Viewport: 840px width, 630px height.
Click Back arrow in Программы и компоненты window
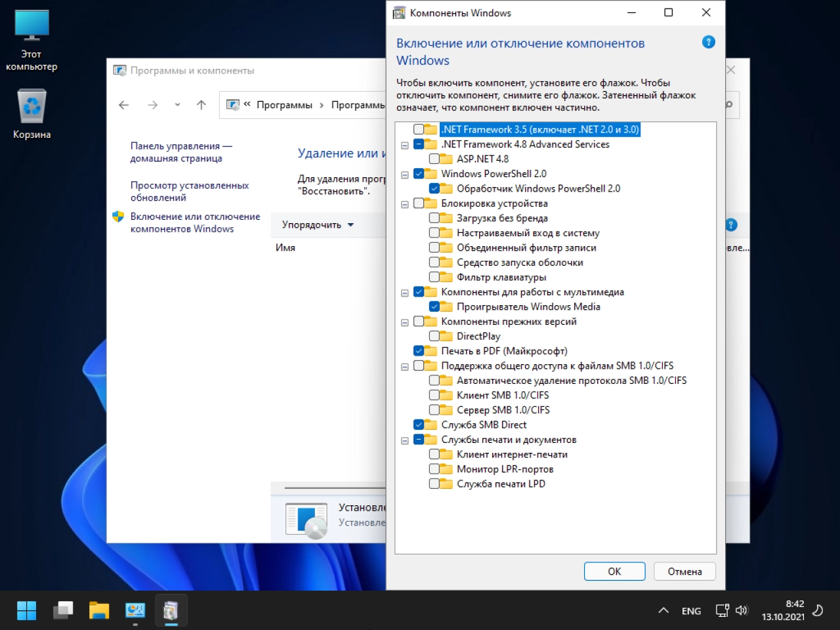click(x=124, y=105)
